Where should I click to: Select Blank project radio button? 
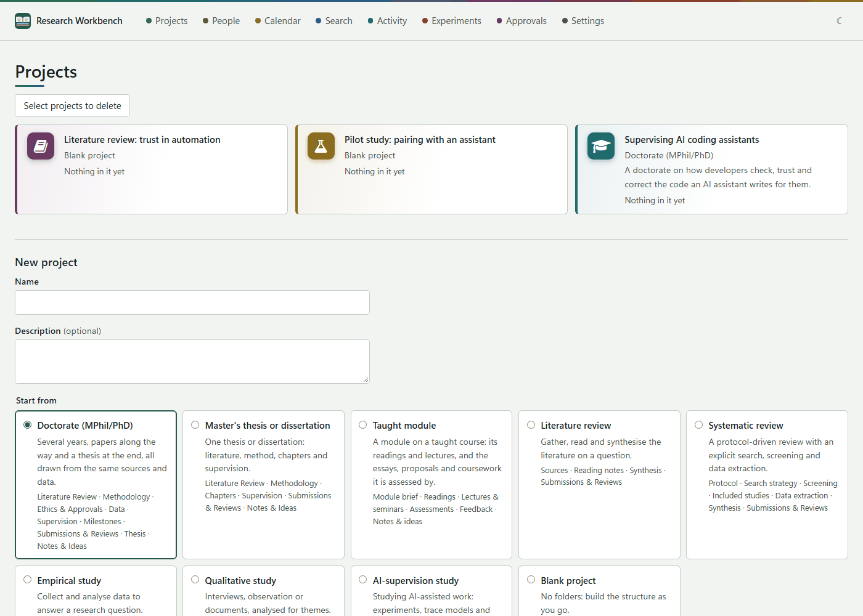(x=531, y=580)
